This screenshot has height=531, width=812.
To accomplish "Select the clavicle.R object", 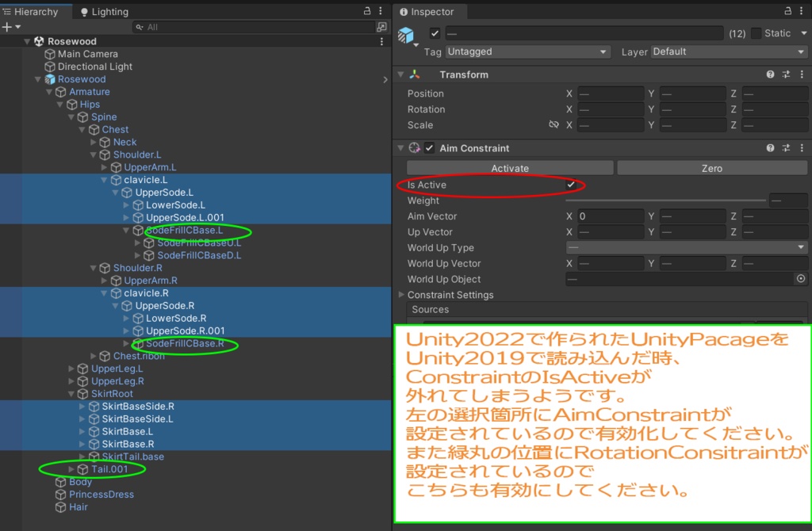I will 146,293.
